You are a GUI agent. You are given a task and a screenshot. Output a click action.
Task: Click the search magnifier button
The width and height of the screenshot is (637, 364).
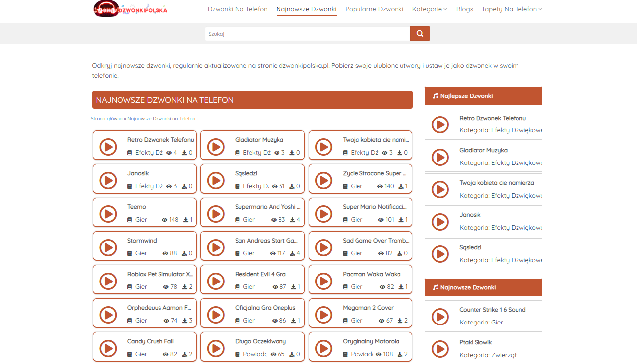pyautogui.click(x=420, y=34)
